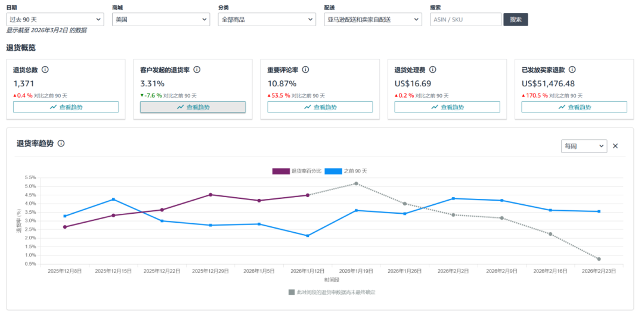Toggle 退货率百分比 purple legend series
Image resolution: width=644 pixels, height=315 pixels.
297,171
